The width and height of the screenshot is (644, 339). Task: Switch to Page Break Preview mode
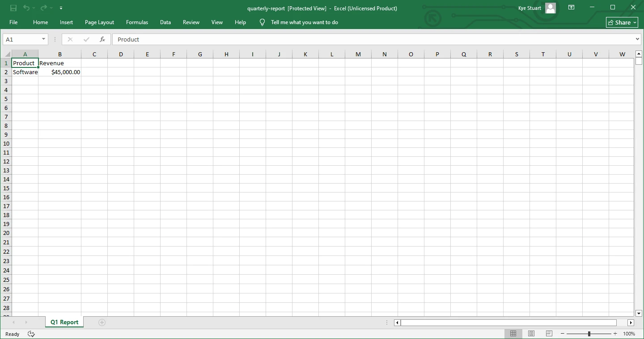(549, 334)
